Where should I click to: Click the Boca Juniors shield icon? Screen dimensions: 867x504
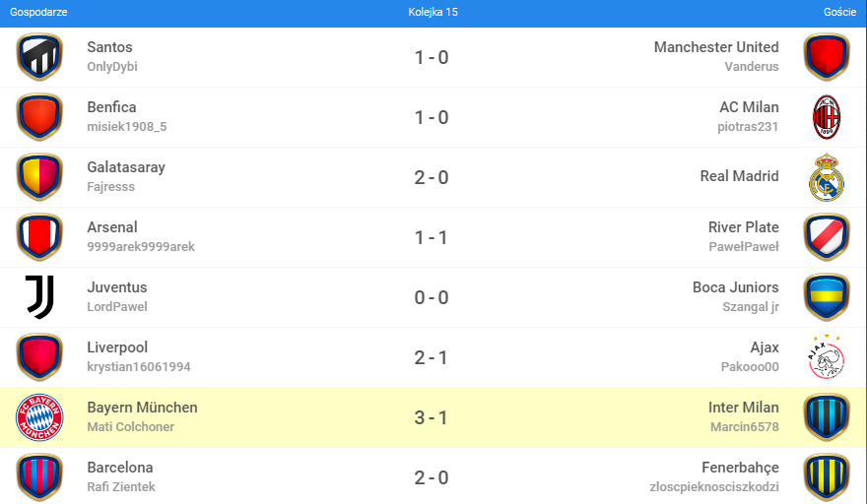827,297
